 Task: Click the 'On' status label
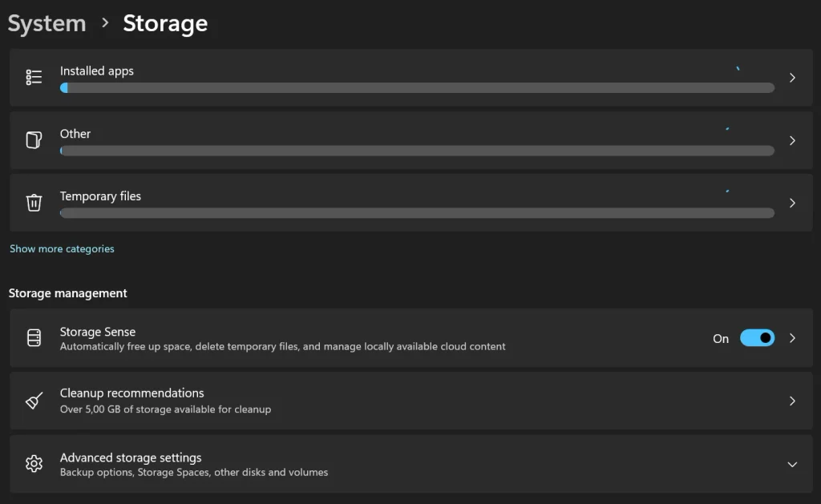tap(721, 339)
